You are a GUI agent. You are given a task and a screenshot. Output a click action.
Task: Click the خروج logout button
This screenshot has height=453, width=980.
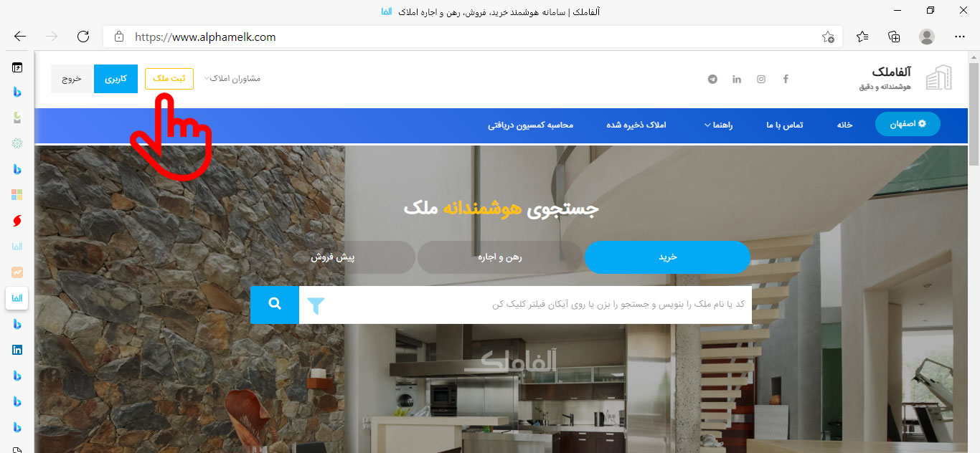[x=72, y=79]
